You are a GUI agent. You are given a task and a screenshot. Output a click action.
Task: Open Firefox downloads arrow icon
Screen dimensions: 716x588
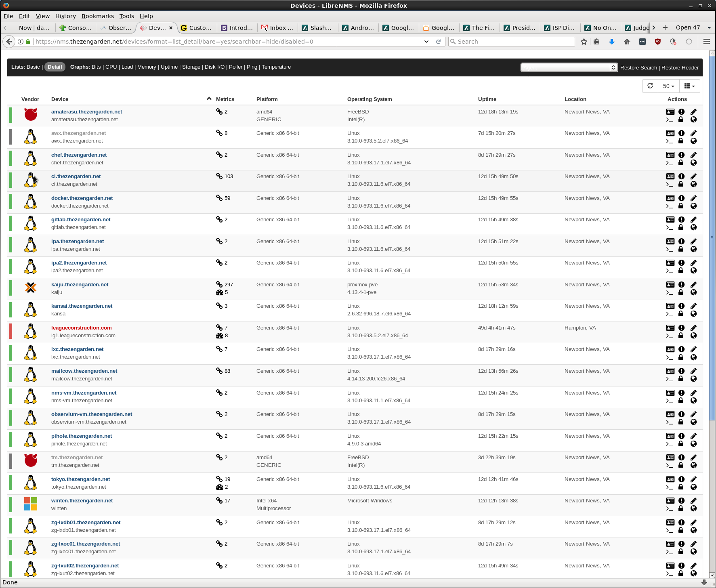click(612, 42)
